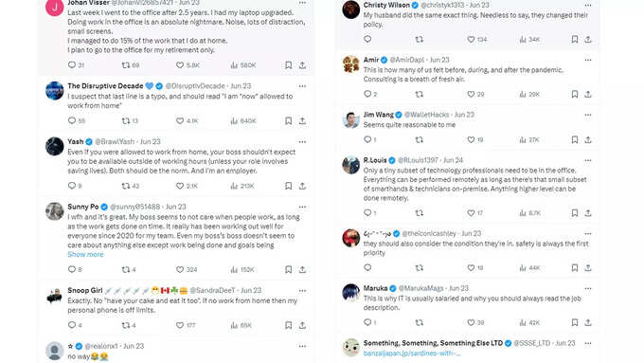Open three-dot menu on Maruka's tweet
Image resolution: width=644 pixels, height=363 pixels.
click(x=588, y=288)
